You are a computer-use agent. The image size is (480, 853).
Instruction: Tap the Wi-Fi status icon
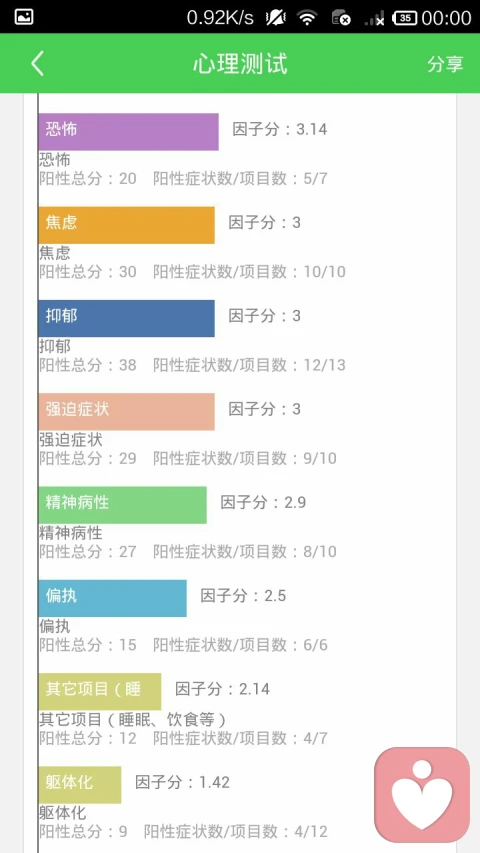tap(307, 17)
